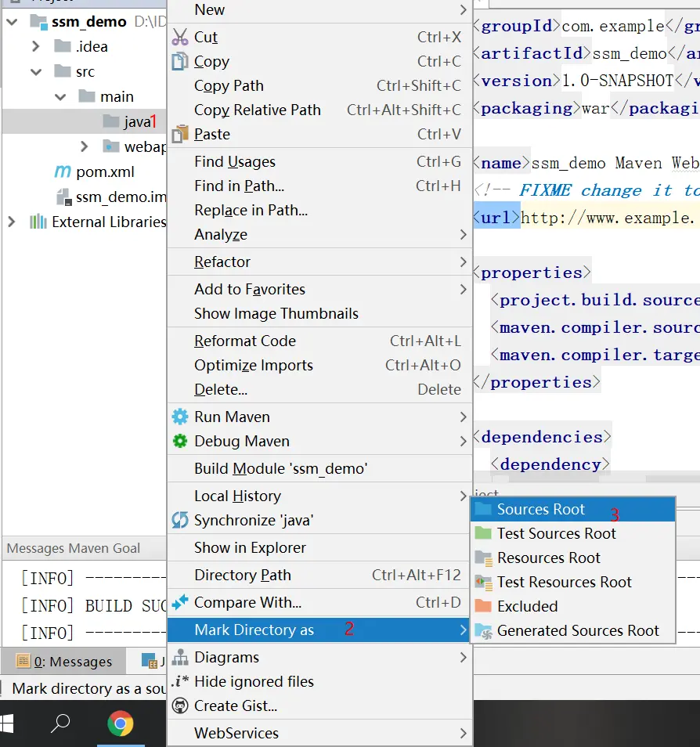Screen dimensions: 700x747
Task: Click the Cut scissors icon
Action: (180, 37)
